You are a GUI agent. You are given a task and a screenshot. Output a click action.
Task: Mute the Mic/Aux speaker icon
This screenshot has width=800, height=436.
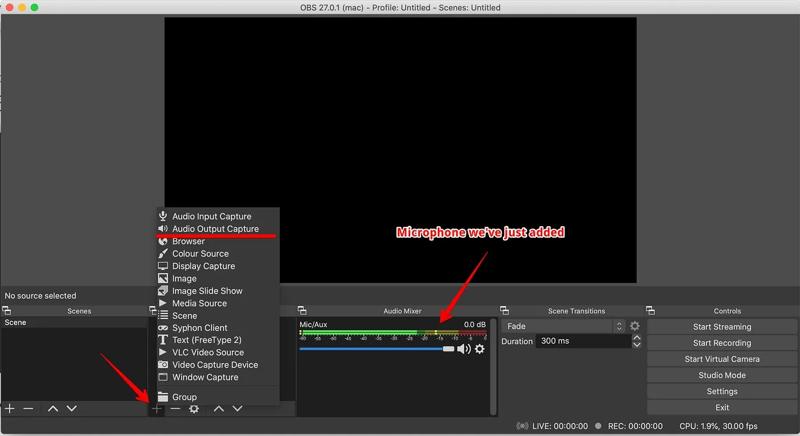[x=464, y=349]
